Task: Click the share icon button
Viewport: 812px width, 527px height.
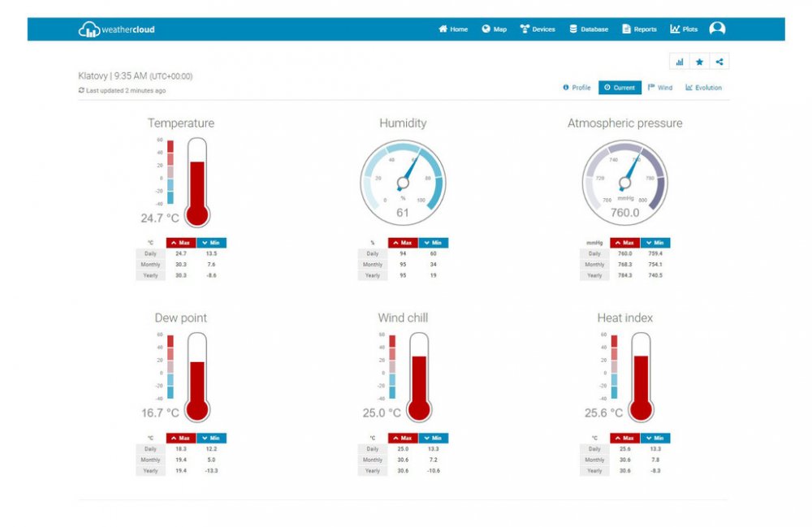Action: 719,62
